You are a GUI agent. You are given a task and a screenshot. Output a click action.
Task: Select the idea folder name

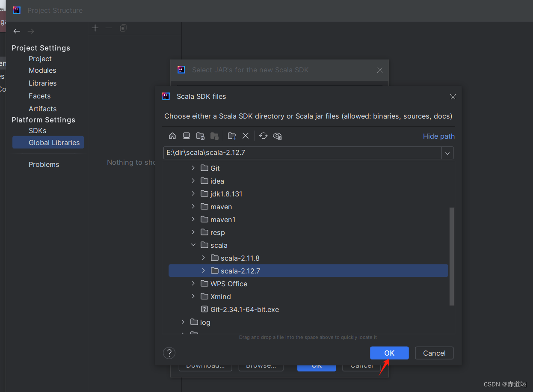217,181
